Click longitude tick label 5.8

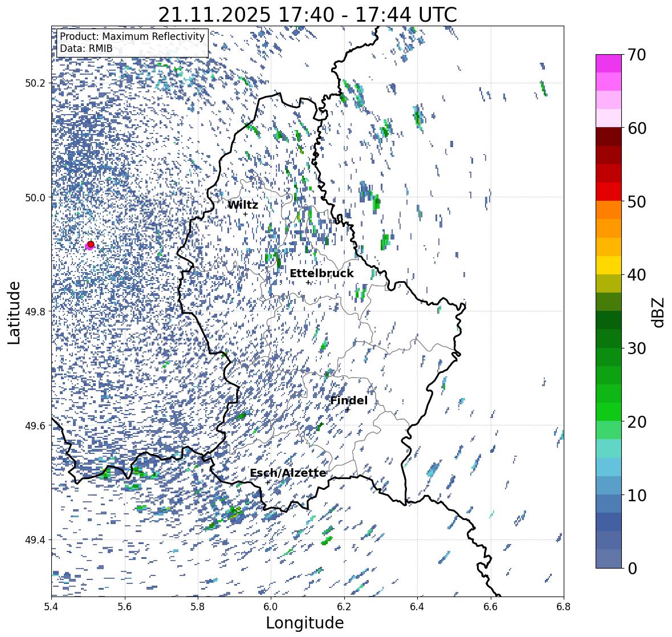[x=198, y=607]
